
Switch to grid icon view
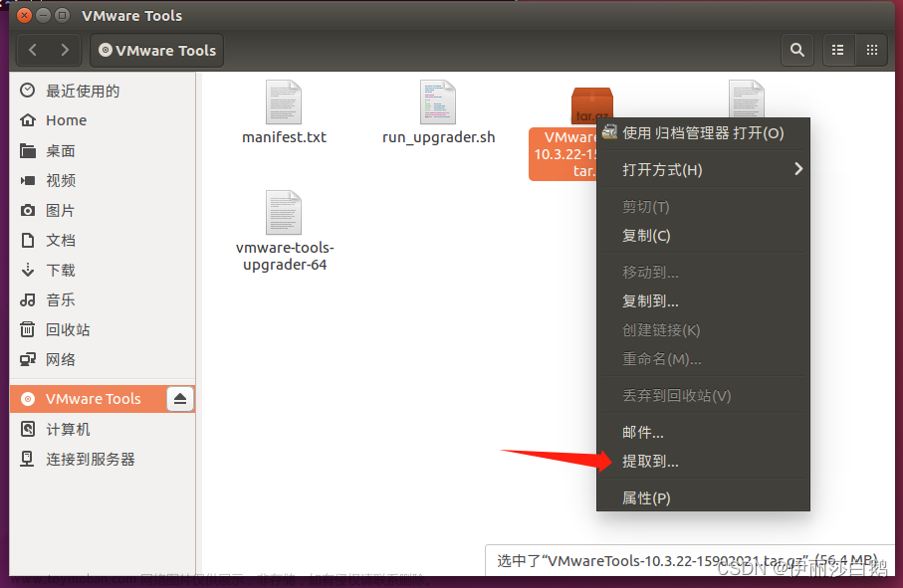coord(872,51)
